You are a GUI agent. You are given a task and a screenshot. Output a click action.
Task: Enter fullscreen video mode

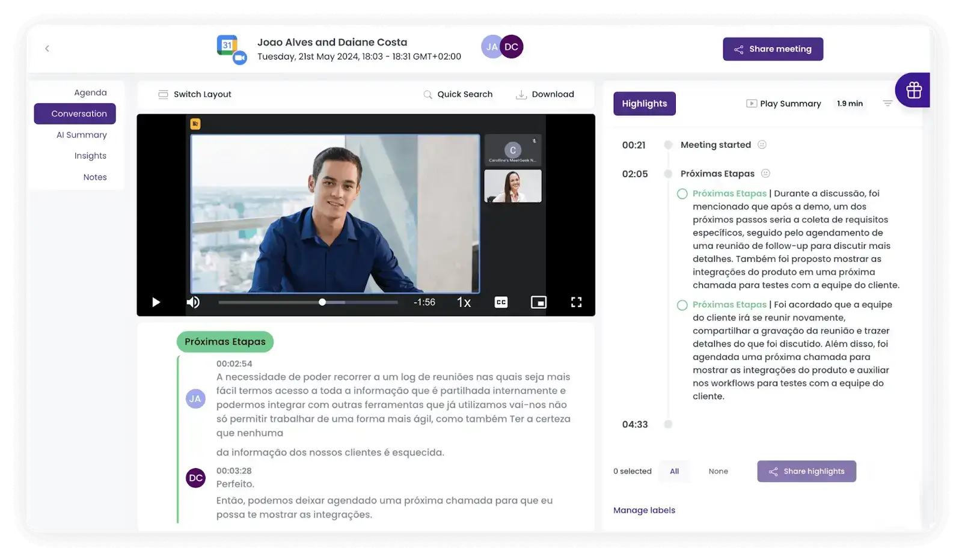[x=576, y=302]
